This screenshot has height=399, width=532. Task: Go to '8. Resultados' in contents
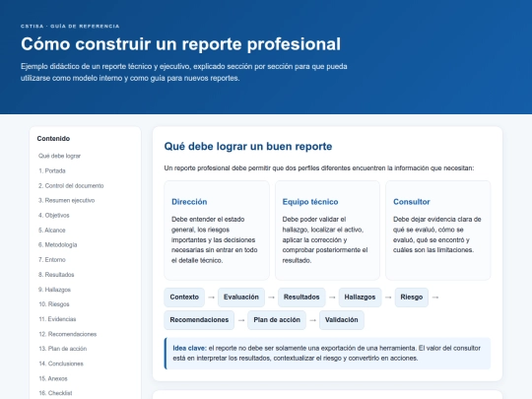point(56,275)
